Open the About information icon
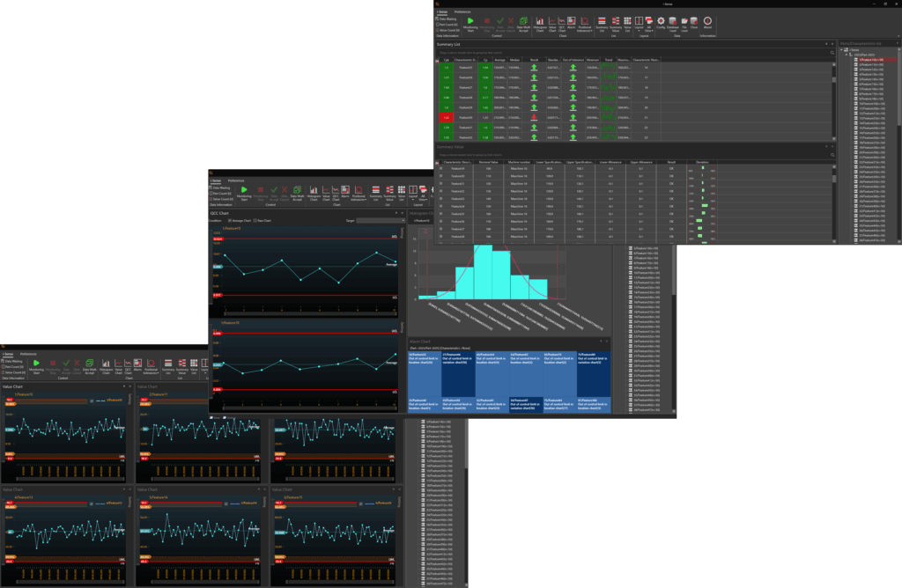 coord(707,22)
